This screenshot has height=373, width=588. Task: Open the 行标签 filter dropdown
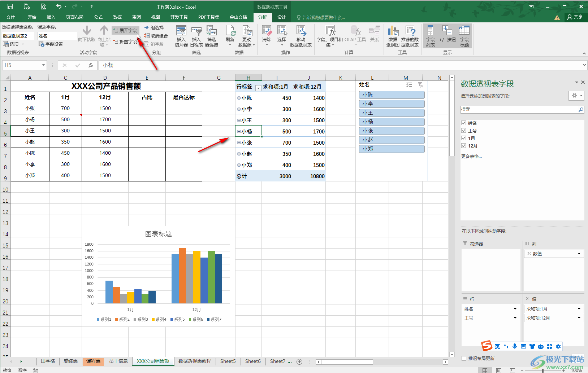tap(258, 88)
